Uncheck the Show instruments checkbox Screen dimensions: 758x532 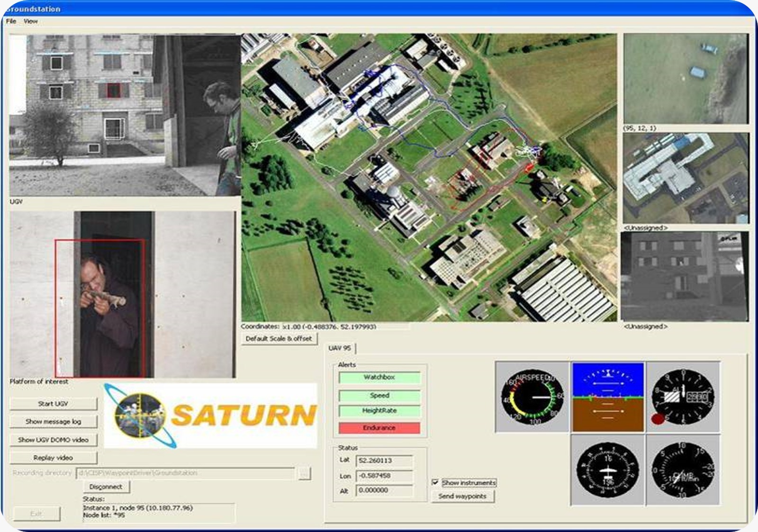click(435, 482)
